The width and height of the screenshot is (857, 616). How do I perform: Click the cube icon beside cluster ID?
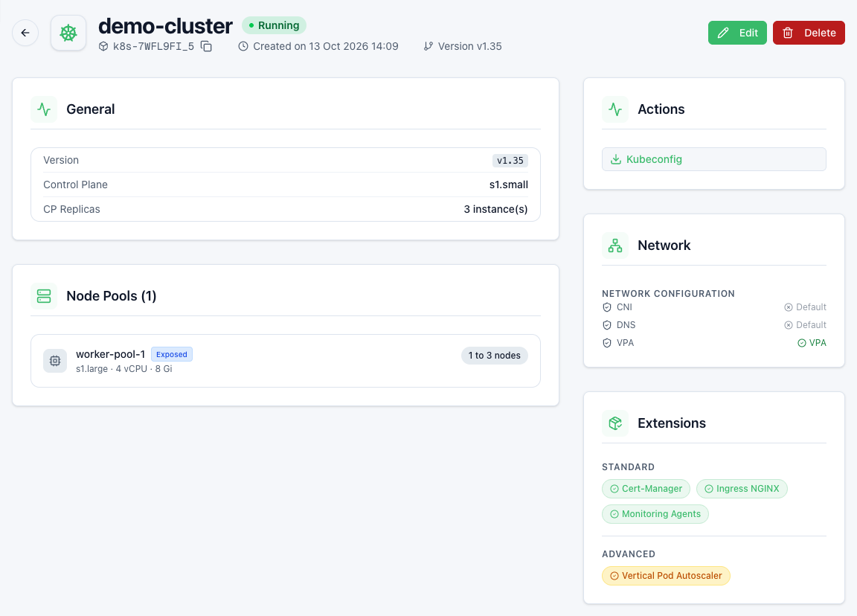103,46
